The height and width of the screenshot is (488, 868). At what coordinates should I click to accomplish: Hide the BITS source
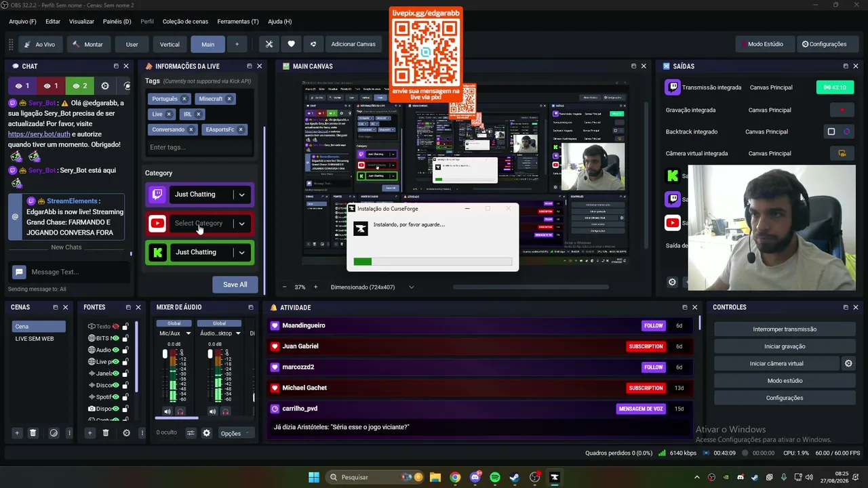point(116,338)
